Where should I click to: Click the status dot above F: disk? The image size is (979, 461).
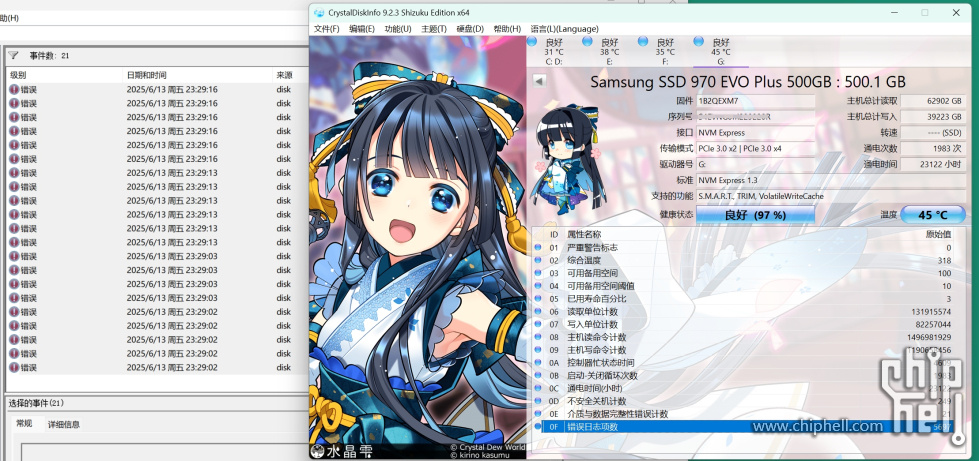(643, 42)
